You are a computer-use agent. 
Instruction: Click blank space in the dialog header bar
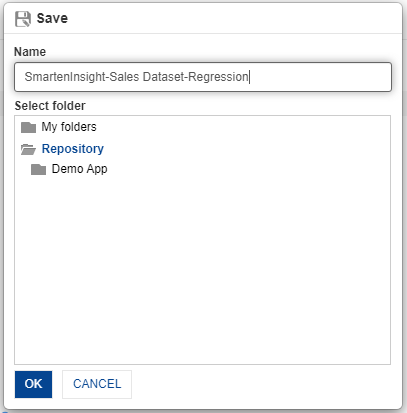pos(233,18)
